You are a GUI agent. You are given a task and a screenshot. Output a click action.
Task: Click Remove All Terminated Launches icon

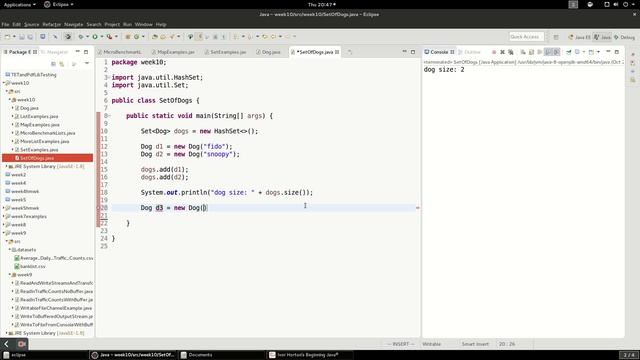click(x=511, y=52)
